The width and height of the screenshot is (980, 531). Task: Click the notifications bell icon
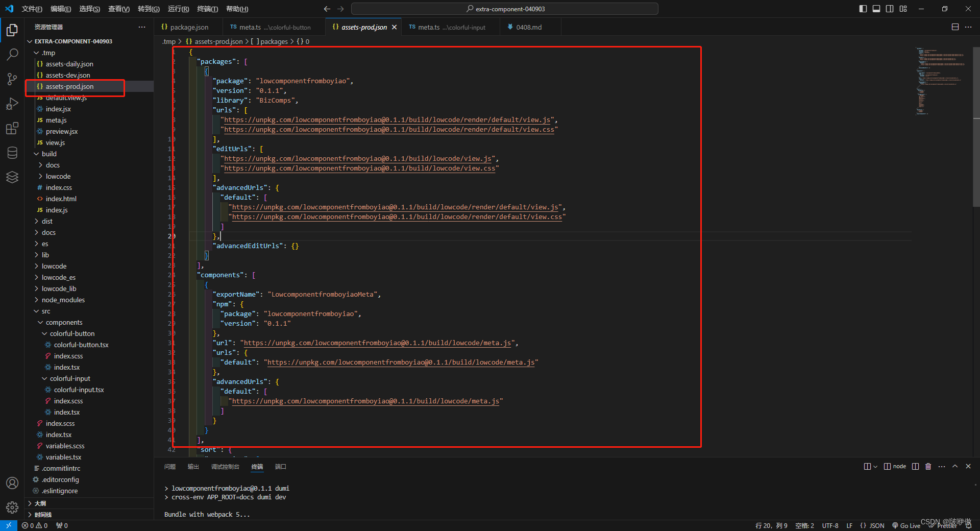click(968, 525)
